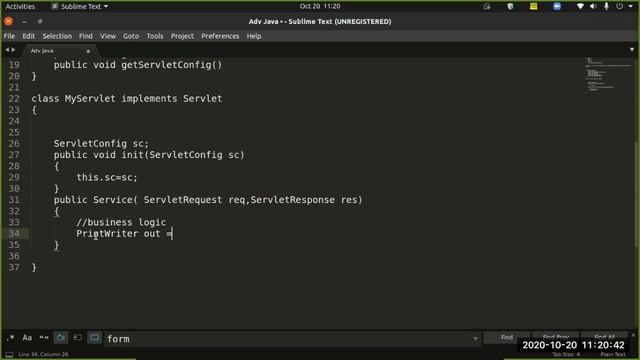Restore the Sublime Text window size
The height and width of the screenshot is (360, 640).
pyautogui.click(x=40, y=21)
